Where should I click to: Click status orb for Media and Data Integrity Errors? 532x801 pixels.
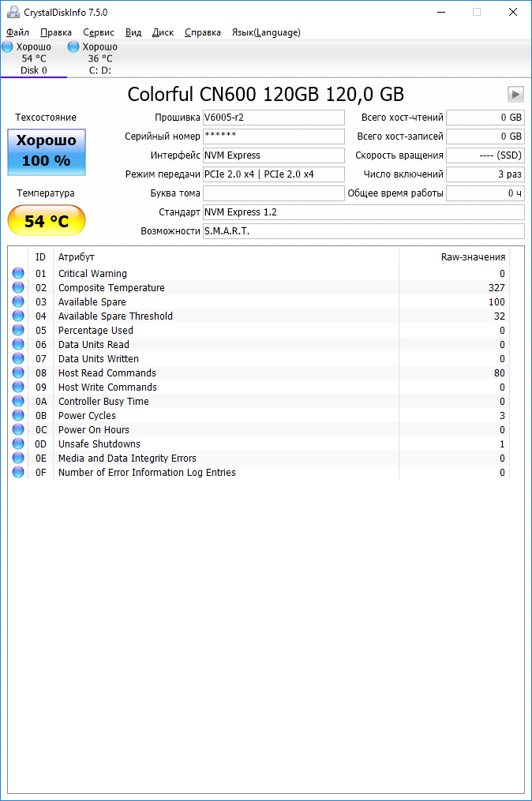18,458
